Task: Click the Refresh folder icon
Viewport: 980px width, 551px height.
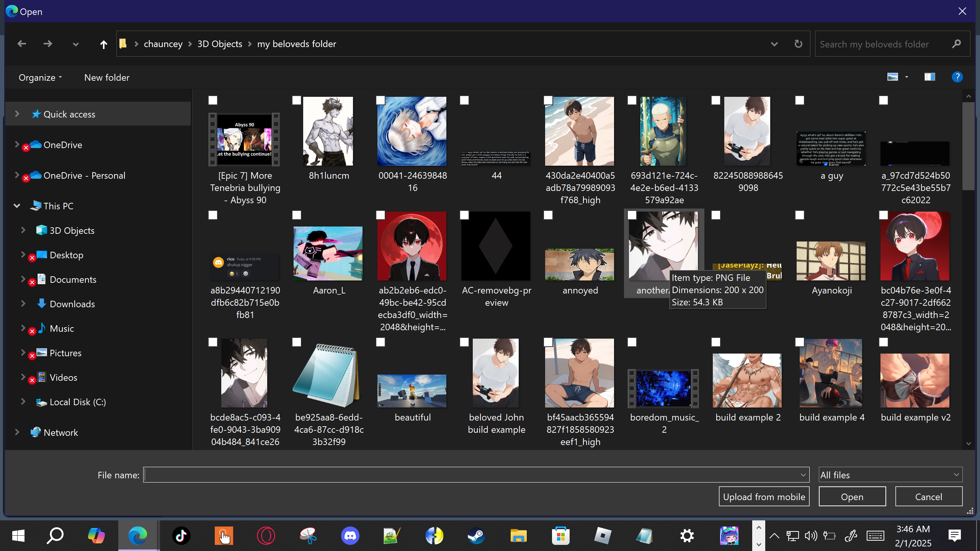Action: point(798,44)
